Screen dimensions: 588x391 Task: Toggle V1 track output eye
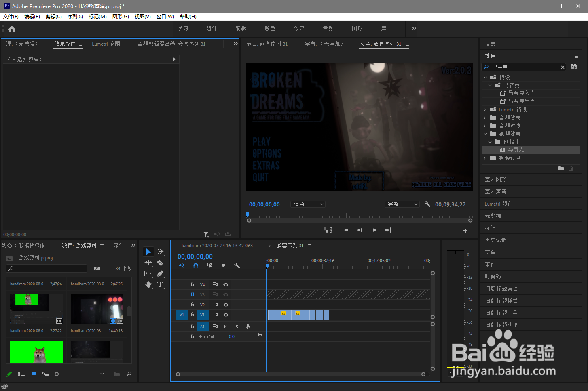[226, 315]
